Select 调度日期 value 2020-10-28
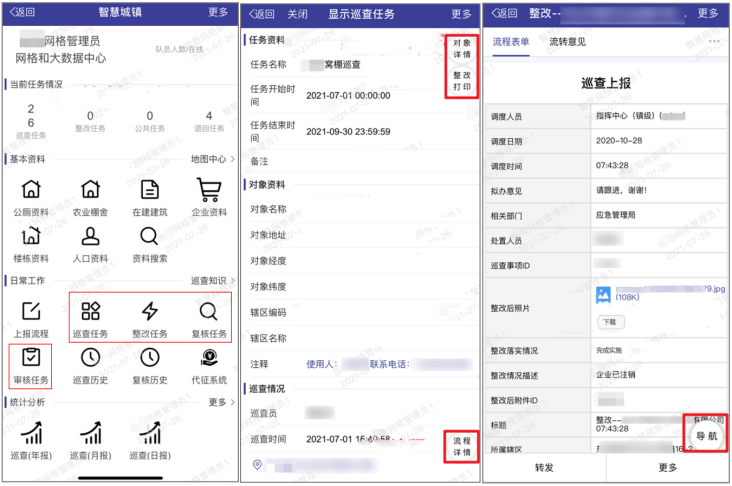The height and width of the screenshot is (486, 732). (x=619, y=141)
